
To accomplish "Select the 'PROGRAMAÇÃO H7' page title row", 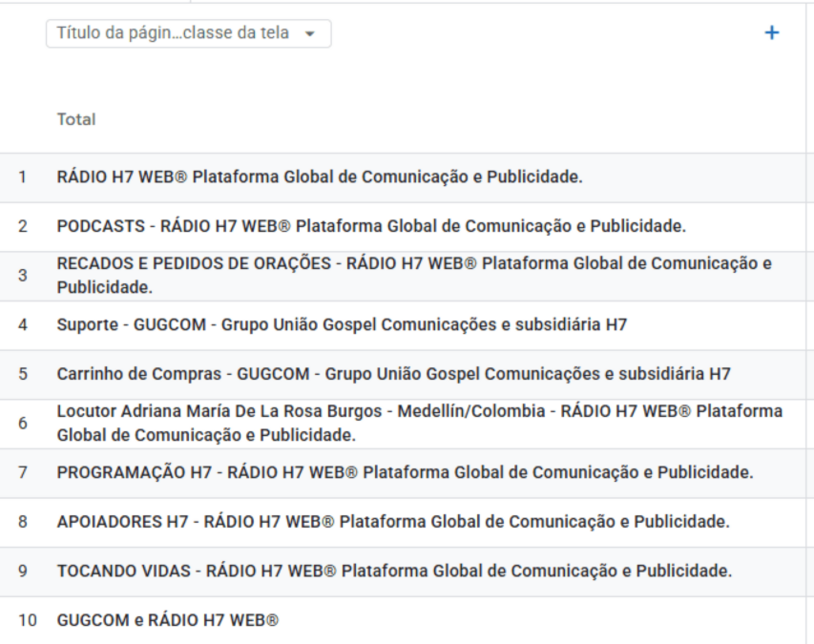I will coord(405,473).
